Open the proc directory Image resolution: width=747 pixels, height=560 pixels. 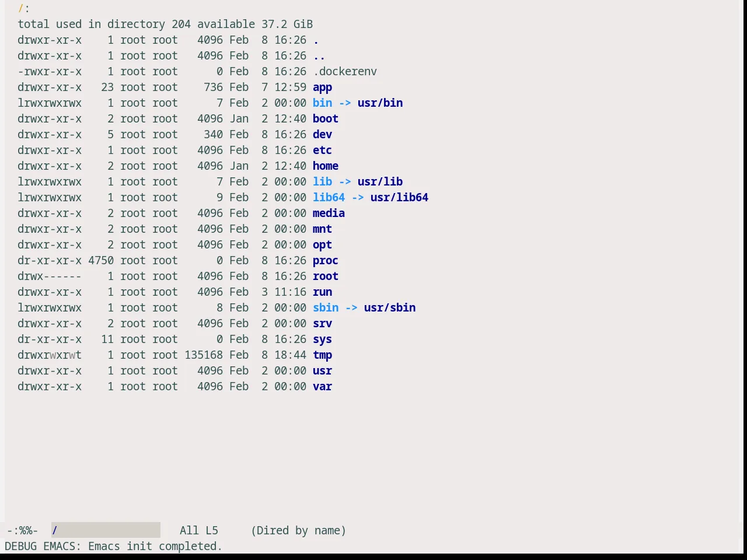[x=326, y=261]
